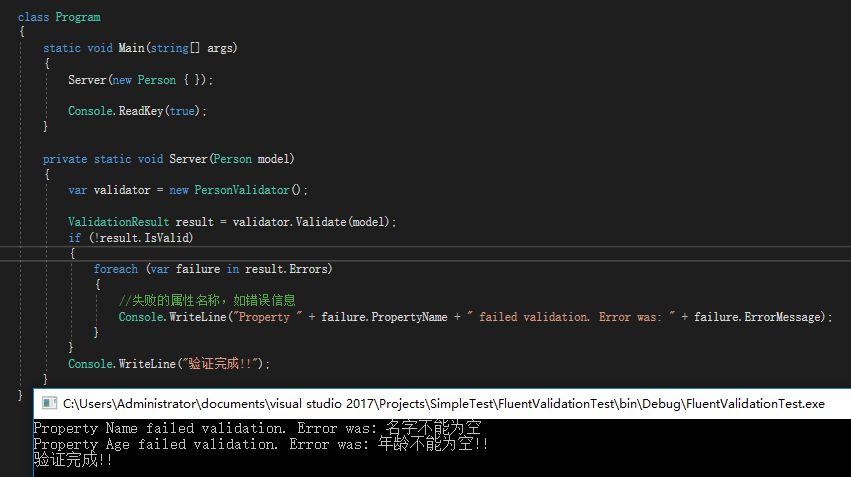Click Server method name in its declaration

[x=188, y=159]
